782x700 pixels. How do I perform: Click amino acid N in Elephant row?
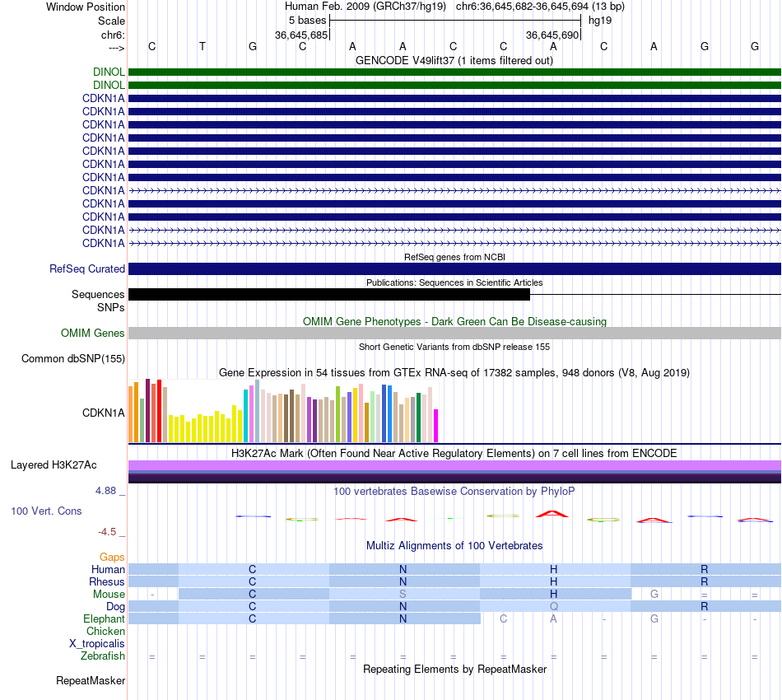[x=403, y=618]
